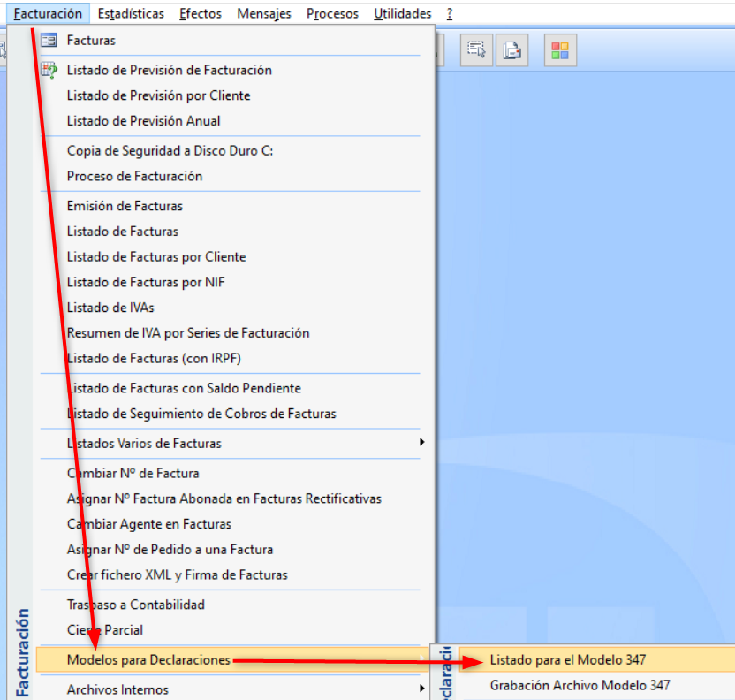Viewport: 735px width, 700px height.
Task: Open the Estadísticas menu
Action: coord(131,13)
